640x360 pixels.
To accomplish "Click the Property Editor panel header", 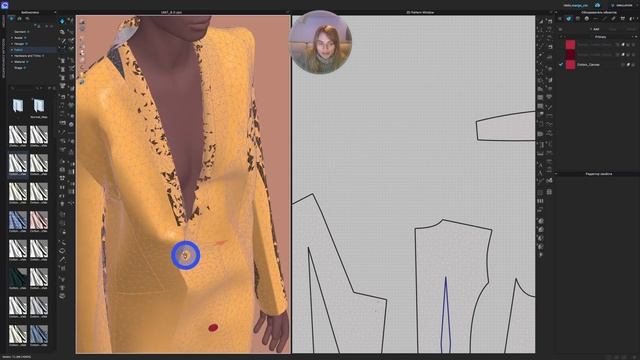I will [x=599, y=174].
